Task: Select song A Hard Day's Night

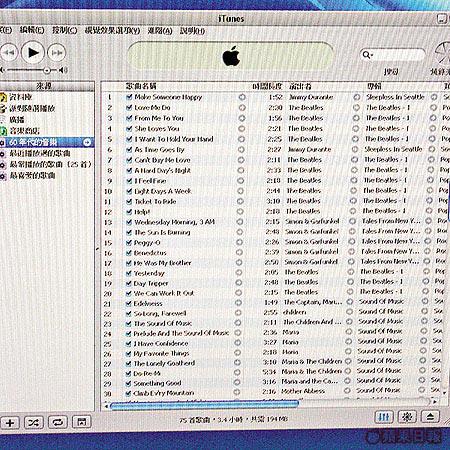Action: tap(162, 170)
